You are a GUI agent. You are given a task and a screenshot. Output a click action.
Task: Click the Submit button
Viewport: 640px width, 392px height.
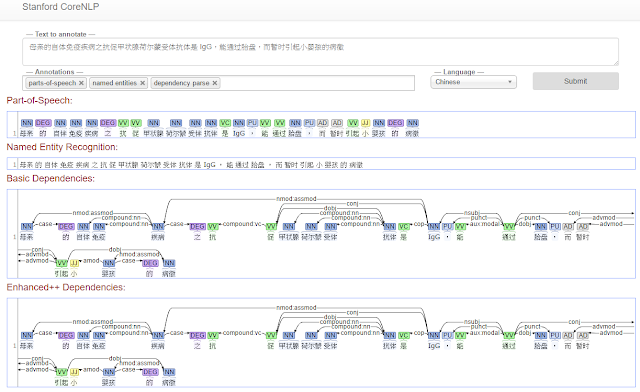(576, 81)
